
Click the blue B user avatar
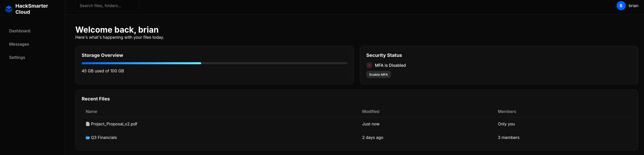click(x=621, y=6)
